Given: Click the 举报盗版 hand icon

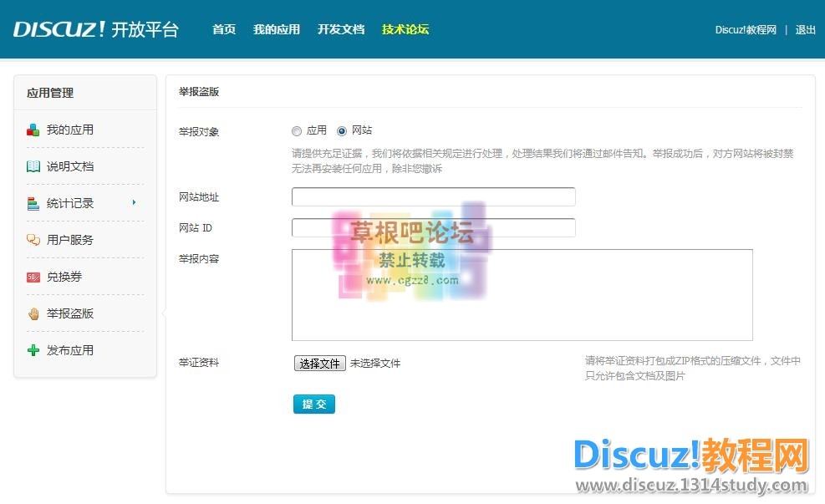Looking at the screenshot, I should [x=33, y=313].
